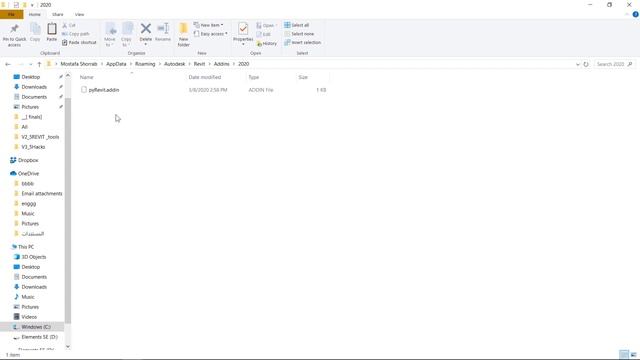Switch to View ribbon tab

click(x=80, y=14)
